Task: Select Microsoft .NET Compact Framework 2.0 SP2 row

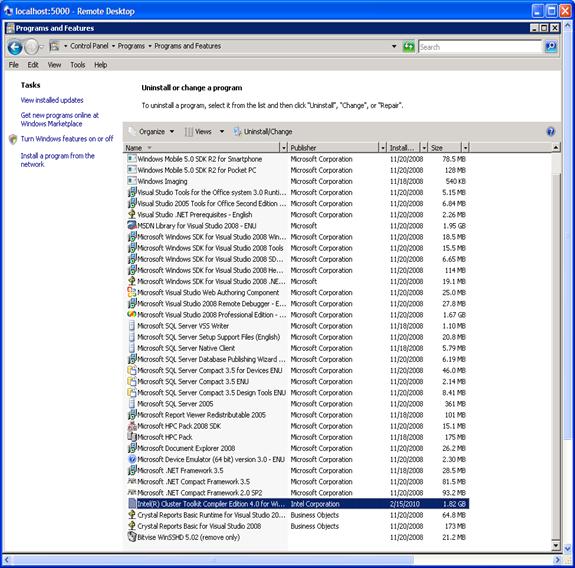Action: 297,492
